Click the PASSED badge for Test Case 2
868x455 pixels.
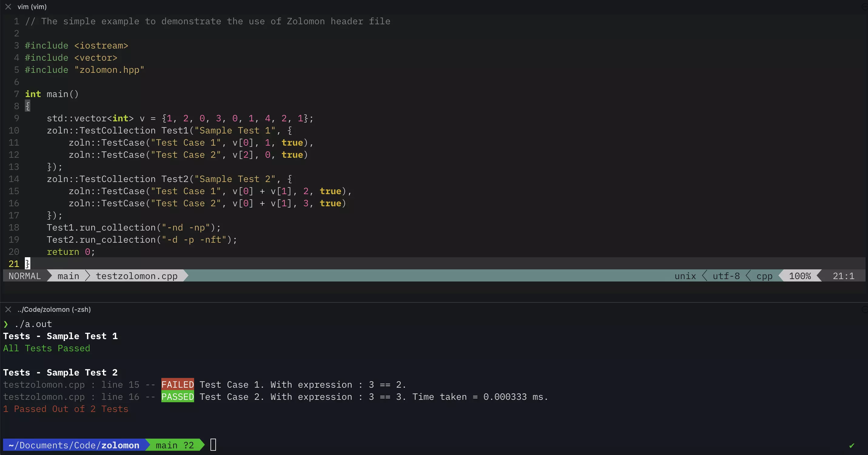click(x=178, y=397)
